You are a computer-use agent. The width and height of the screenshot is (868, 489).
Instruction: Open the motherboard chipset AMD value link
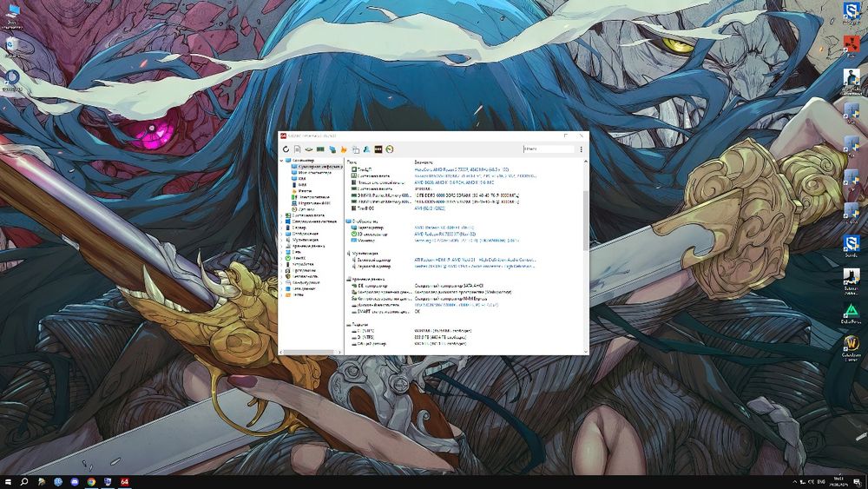point(454,182)
